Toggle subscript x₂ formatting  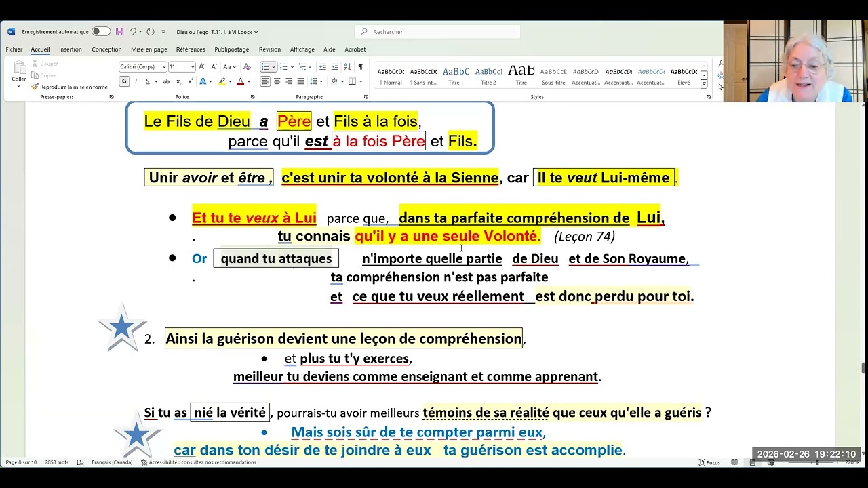click(x=178, y=81)
